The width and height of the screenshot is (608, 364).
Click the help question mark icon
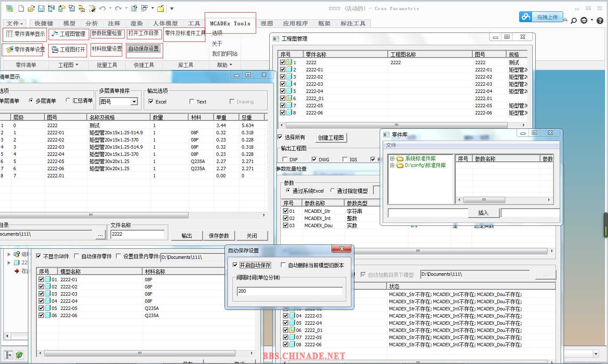[x=600, y=20]
